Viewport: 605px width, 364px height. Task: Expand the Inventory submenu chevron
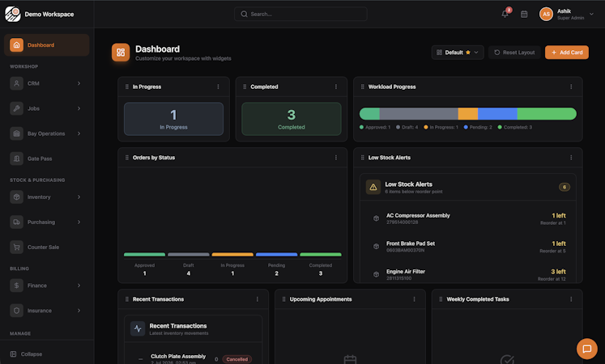(x=79, y=197)
